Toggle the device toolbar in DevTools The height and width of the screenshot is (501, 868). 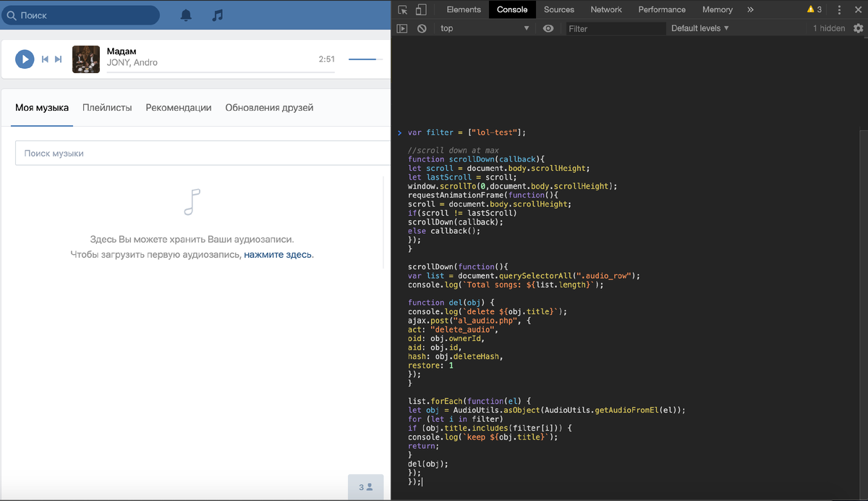tap(421, 9)
